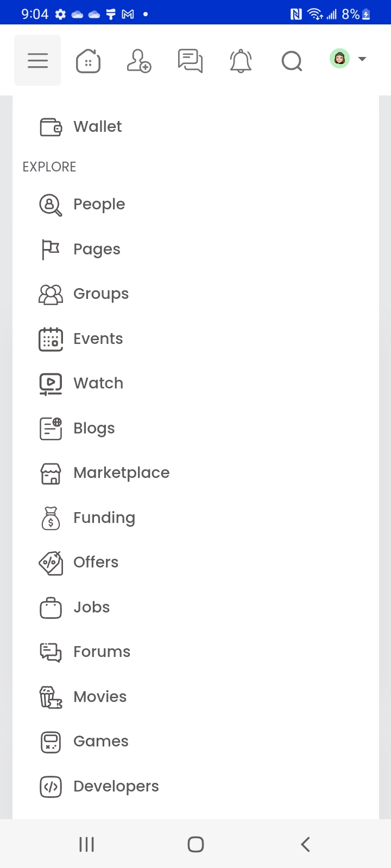This screenshot has height=868, width=391.
Task: Toggle the hamburger menu button
Action: point(37,60)
